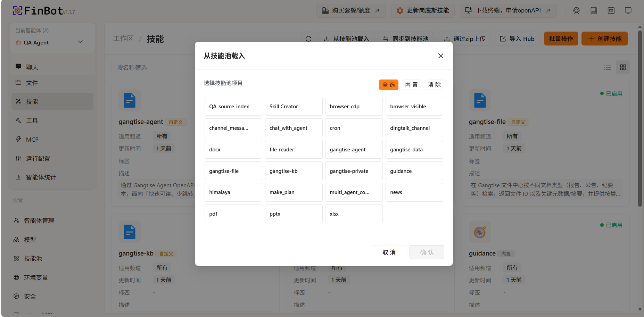Select the make_plan skill
The image size is (644, 317).
(x=294, y=192)
